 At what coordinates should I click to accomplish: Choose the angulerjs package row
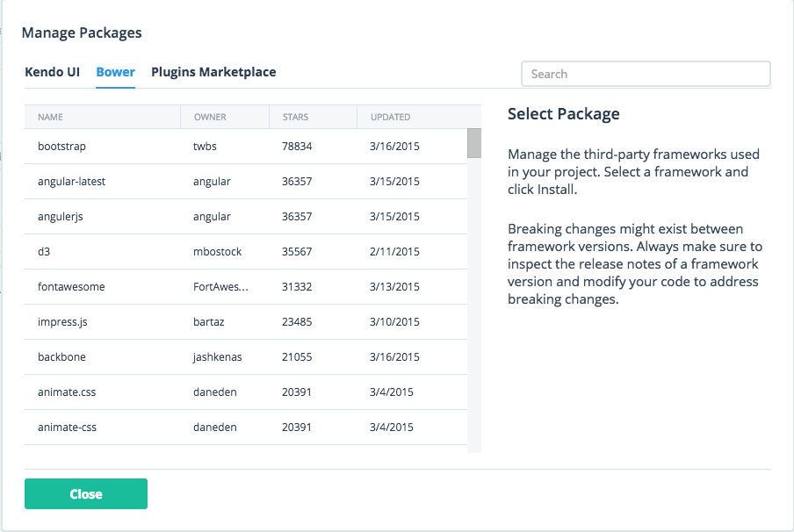(61, 217)
